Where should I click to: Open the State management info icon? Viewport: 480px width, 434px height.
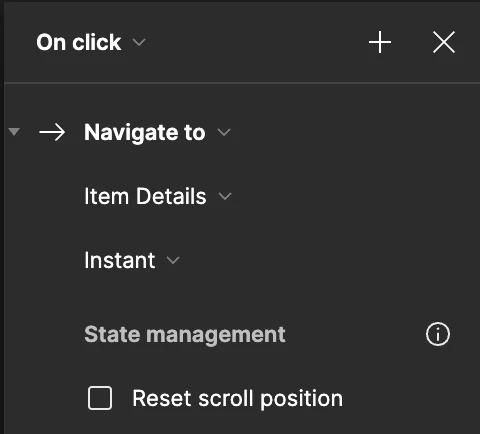438,334
